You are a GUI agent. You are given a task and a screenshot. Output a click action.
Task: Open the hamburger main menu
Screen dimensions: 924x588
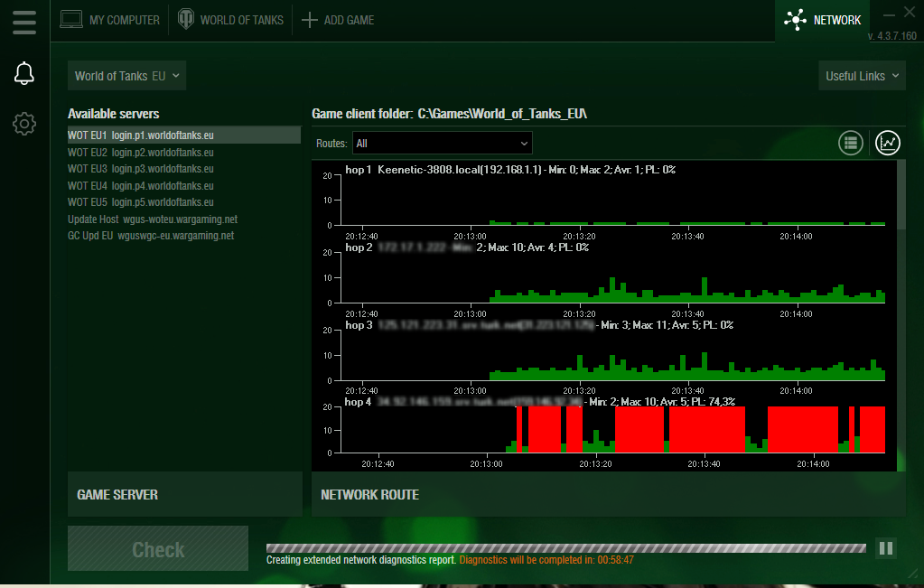[x=24, y=21]
